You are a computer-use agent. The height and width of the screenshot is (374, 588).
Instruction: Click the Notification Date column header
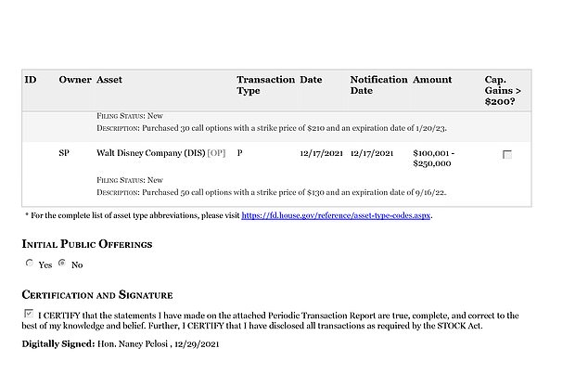(378, 85)
